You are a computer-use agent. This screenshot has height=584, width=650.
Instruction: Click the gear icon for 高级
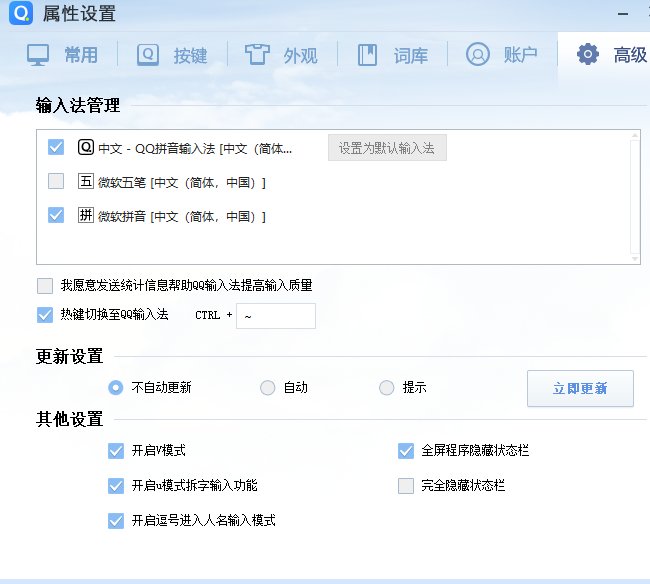[x=588, y=54]
